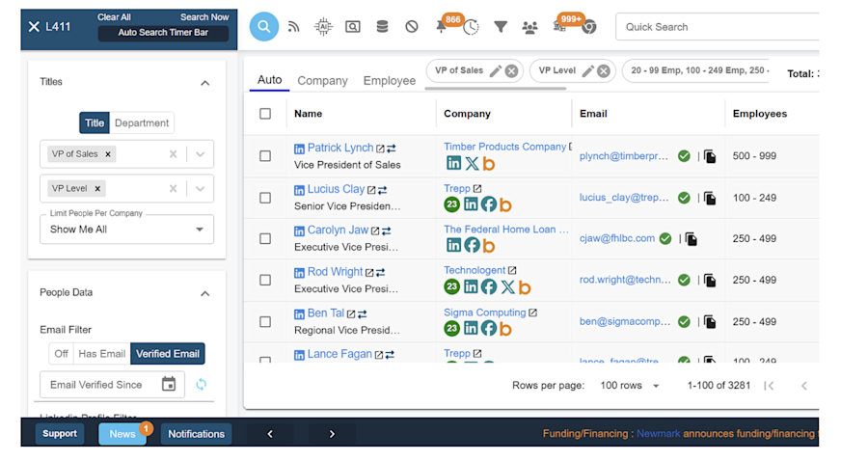This screenshot has width=868, height=461.
Task: Edit the VP Level filter chip
Action: (588, 70)
